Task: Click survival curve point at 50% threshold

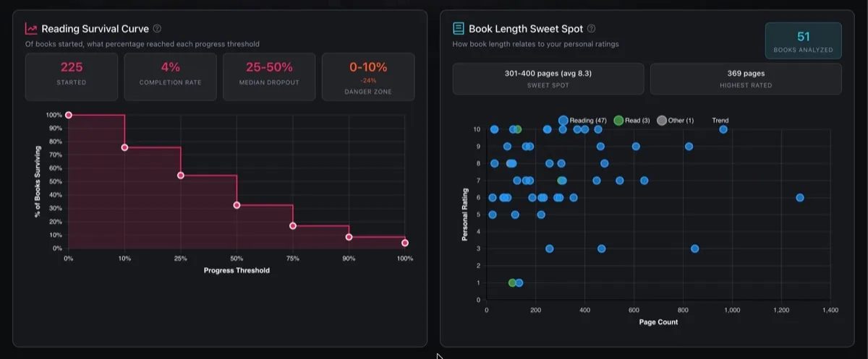Action: [237, 205]
